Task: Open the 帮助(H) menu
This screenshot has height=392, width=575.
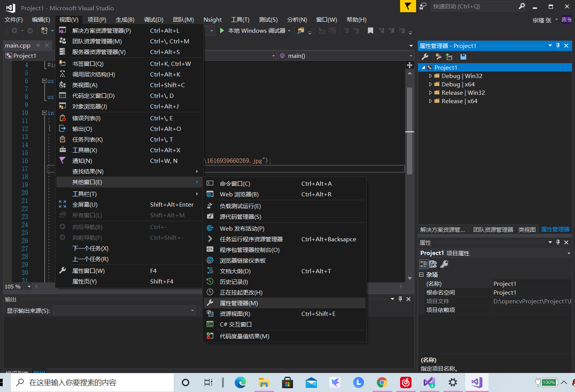Action: coord(356,20)
